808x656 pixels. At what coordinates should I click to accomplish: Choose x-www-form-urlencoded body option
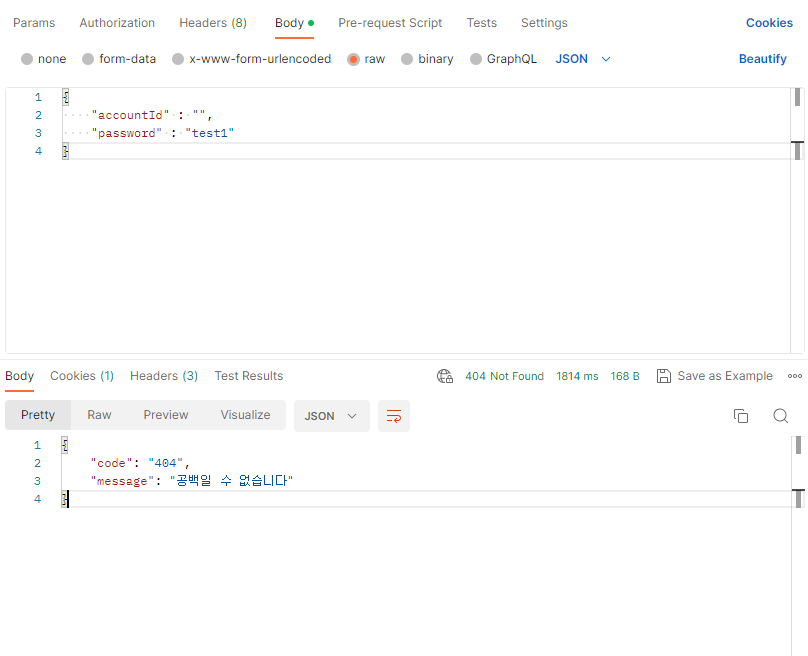(251, 59)
